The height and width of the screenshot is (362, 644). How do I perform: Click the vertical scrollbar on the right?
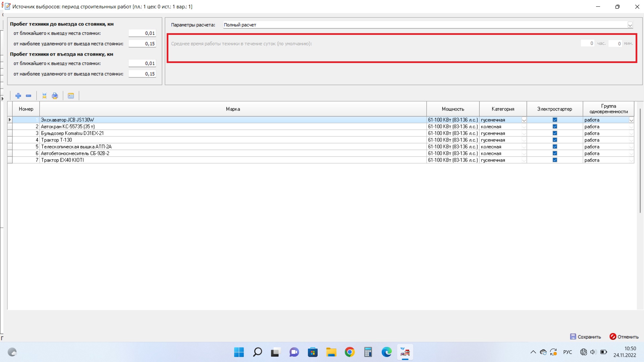(x=640, y=161)
